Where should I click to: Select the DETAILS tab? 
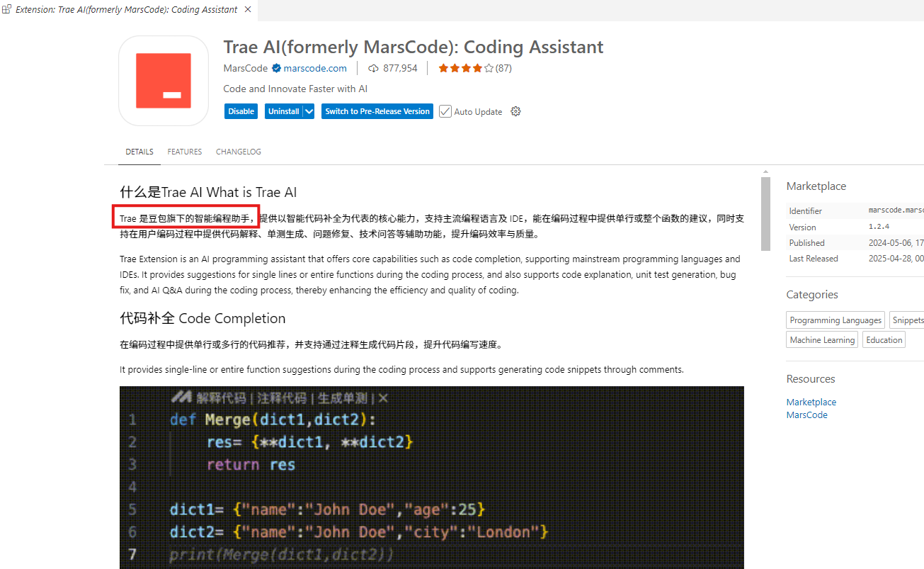pos(139,152)
